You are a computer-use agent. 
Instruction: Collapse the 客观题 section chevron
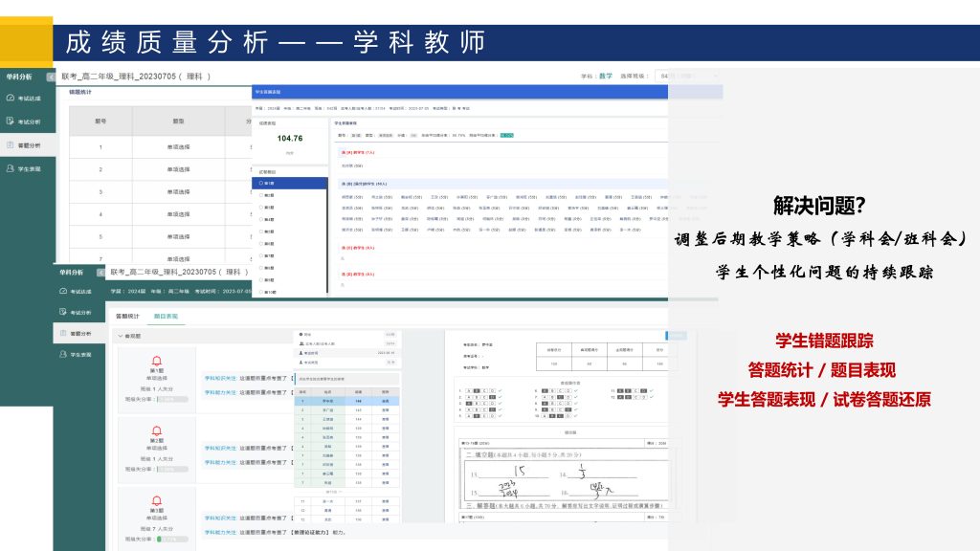coord(119,337)
